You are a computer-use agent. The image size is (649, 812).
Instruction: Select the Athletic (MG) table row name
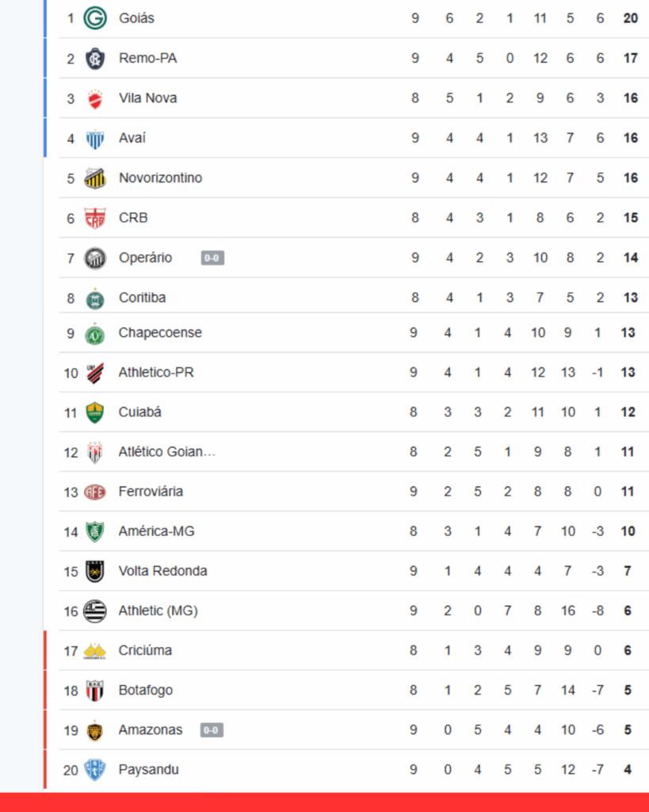pos(158,611)
